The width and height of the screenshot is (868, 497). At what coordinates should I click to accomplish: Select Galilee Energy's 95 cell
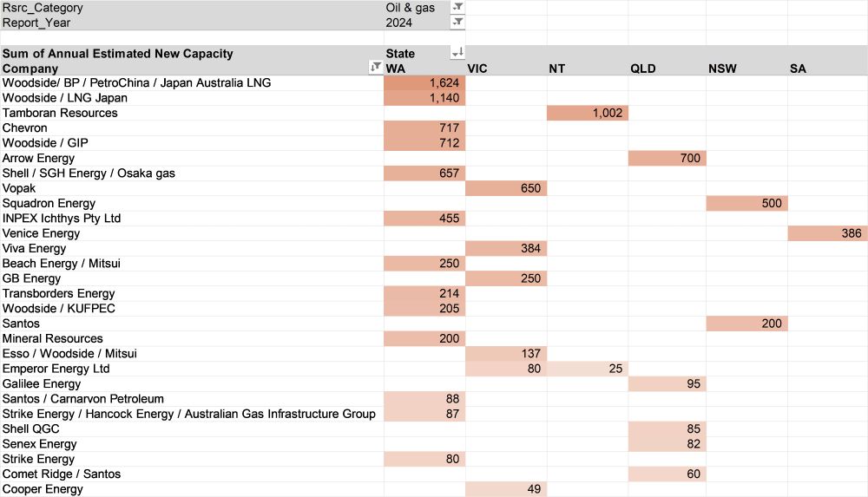pos(667,383)
